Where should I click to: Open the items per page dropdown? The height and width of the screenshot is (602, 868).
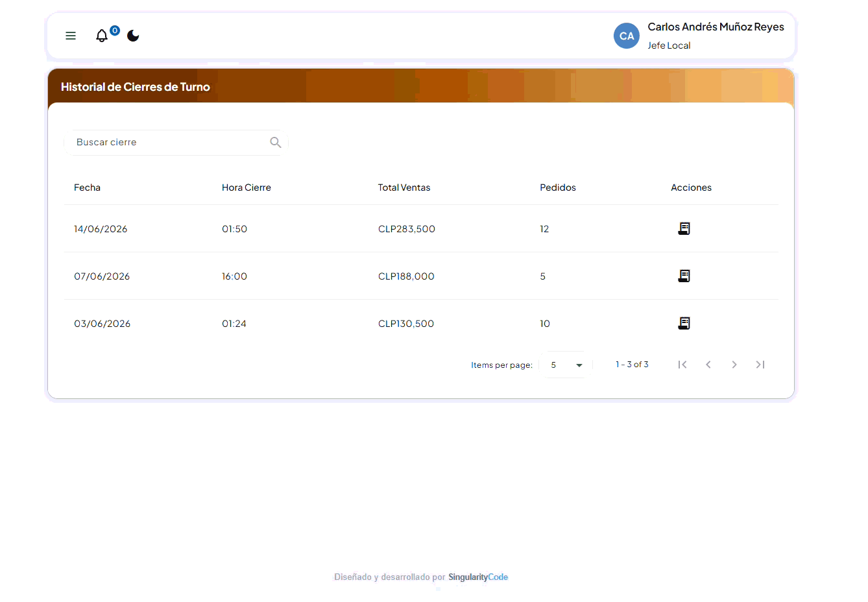coord(566,365)
